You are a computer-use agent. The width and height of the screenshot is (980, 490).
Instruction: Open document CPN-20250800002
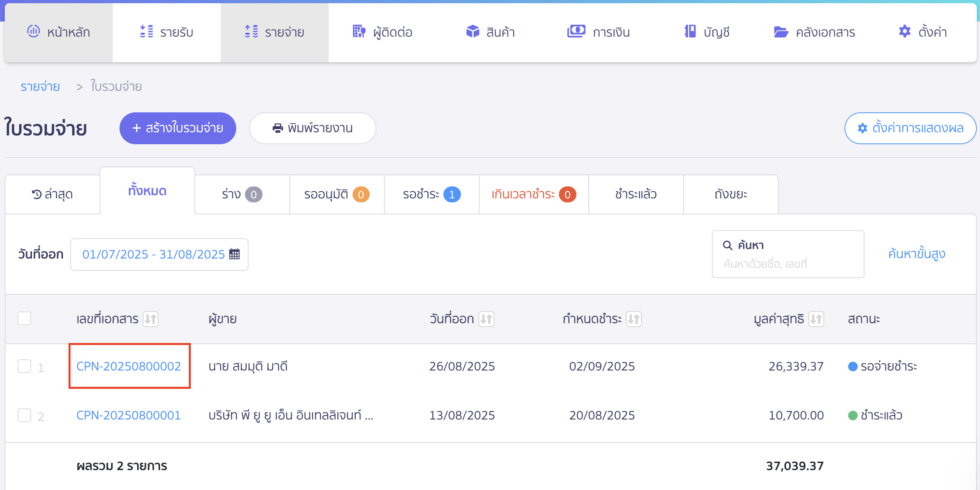pos(129,366)
